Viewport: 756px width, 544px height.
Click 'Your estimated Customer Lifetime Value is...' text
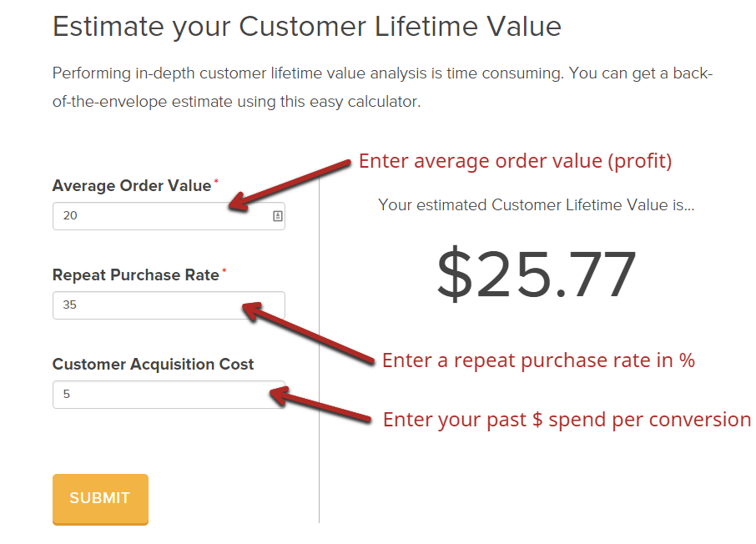tap(537, 205)
